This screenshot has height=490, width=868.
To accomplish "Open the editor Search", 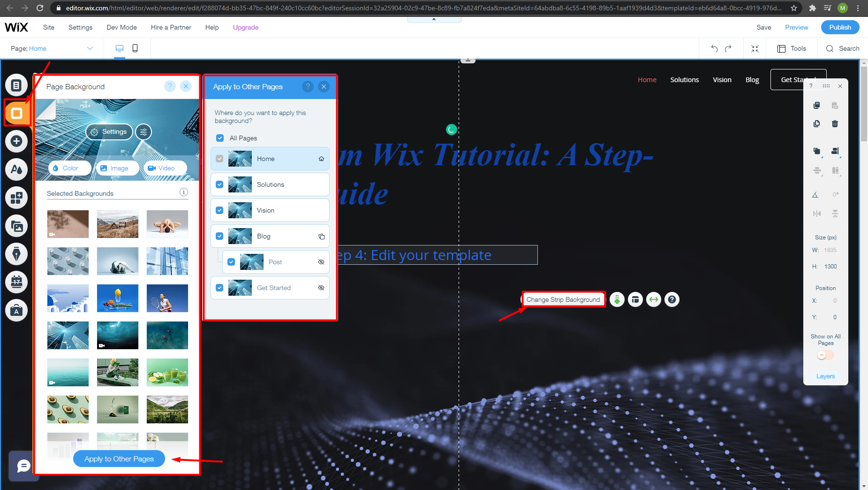I will [843, 48].
